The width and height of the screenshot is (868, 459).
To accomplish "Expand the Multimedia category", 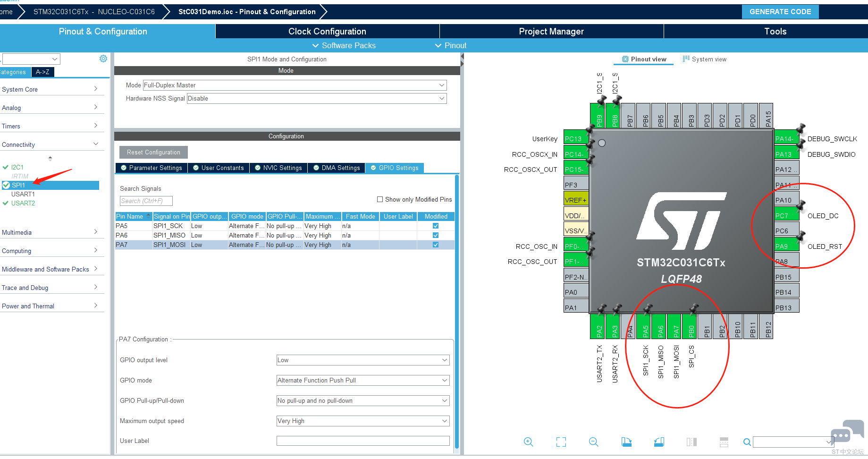I will point(51,232).
